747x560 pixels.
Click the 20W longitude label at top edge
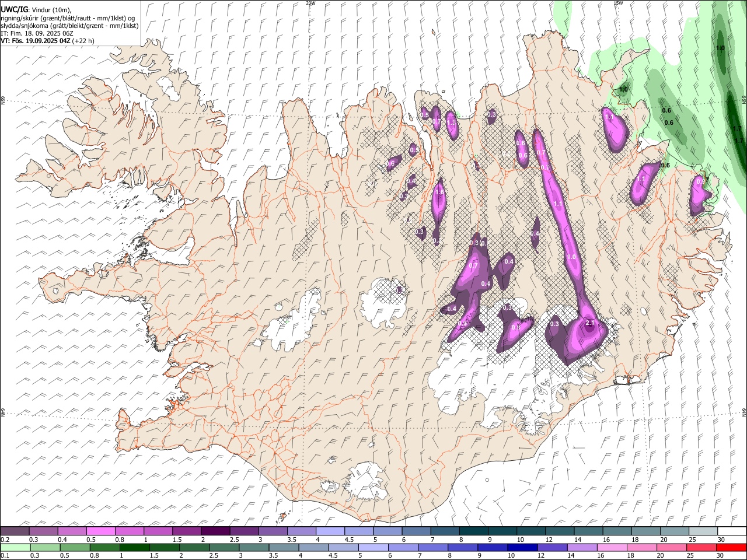310,3
